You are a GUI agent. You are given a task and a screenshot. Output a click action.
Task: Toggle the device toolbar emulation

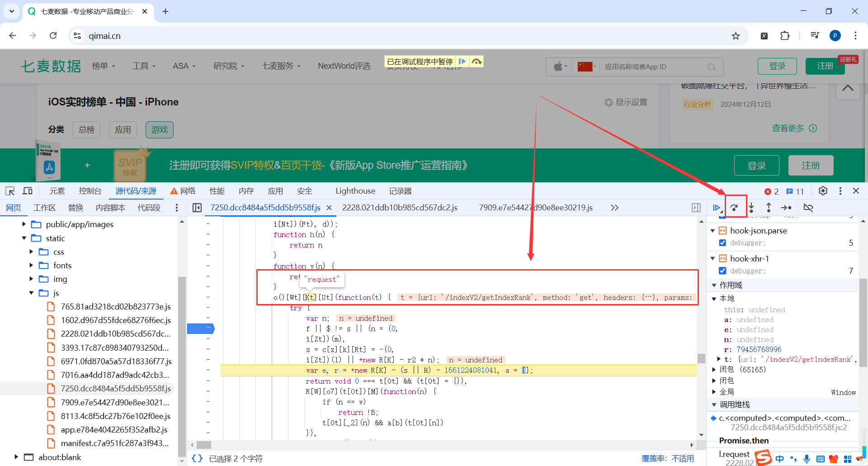pyautogui.click(x=28, y=191)
